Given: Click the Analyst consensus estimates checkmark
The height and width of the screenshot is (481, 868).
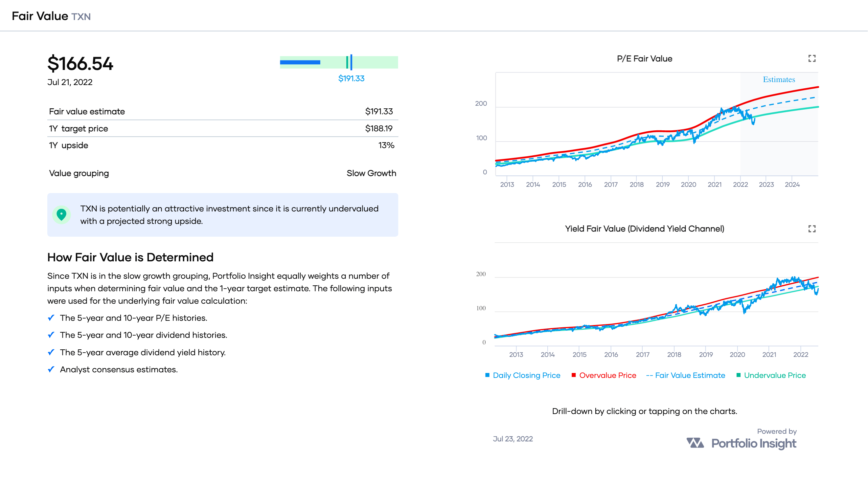Looking at the screenshot, I should click(x=51, y=369).
